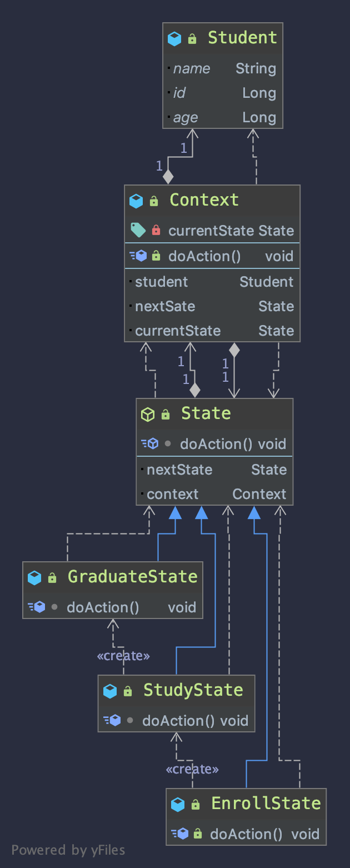Click the green lock next to Student

(192, 38)
